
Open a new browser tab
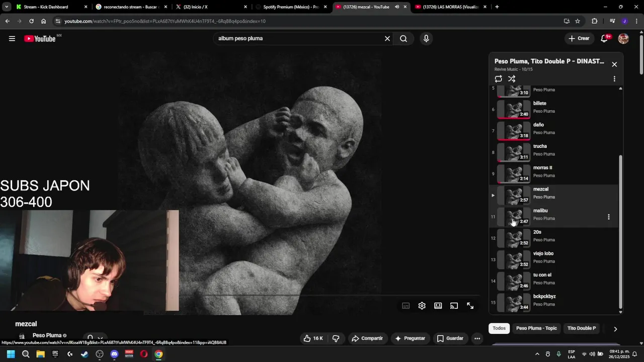point(497,7)
